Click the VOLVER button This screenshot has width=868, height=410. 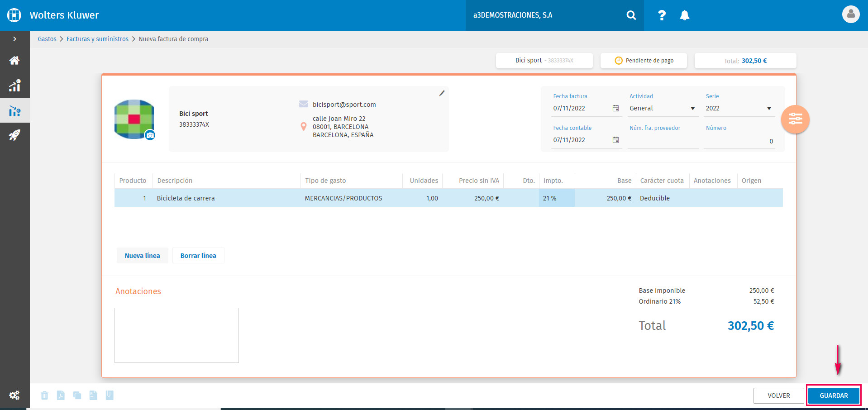tap(778, 396)
